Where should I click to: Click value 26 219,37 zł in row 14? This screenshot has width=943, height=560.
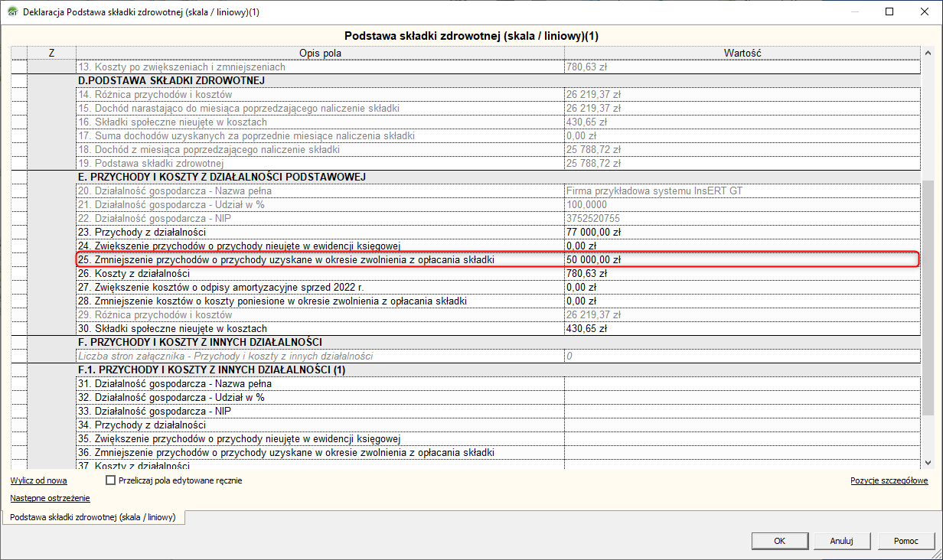click(742, 94)
